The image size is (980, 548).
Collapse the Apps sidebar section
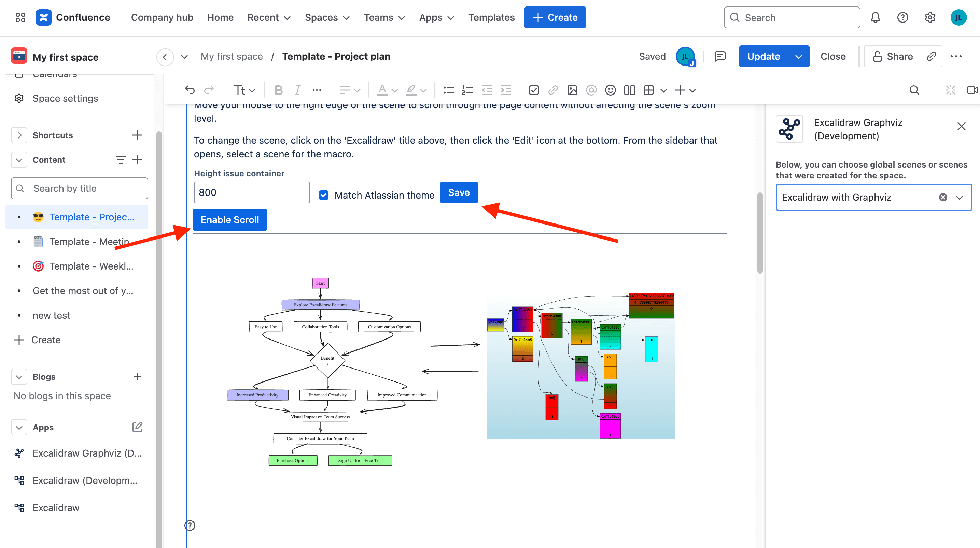(19, 427)
